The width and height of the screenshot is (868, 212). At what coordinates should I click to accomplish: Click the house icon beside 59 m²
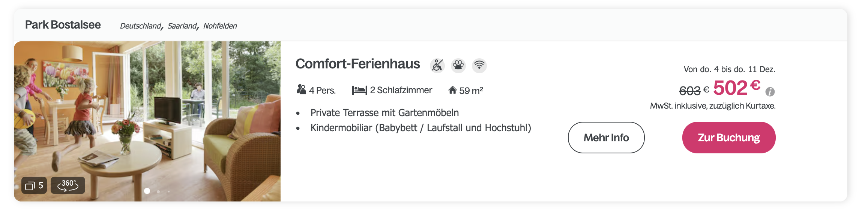click(x=452, y=90)
